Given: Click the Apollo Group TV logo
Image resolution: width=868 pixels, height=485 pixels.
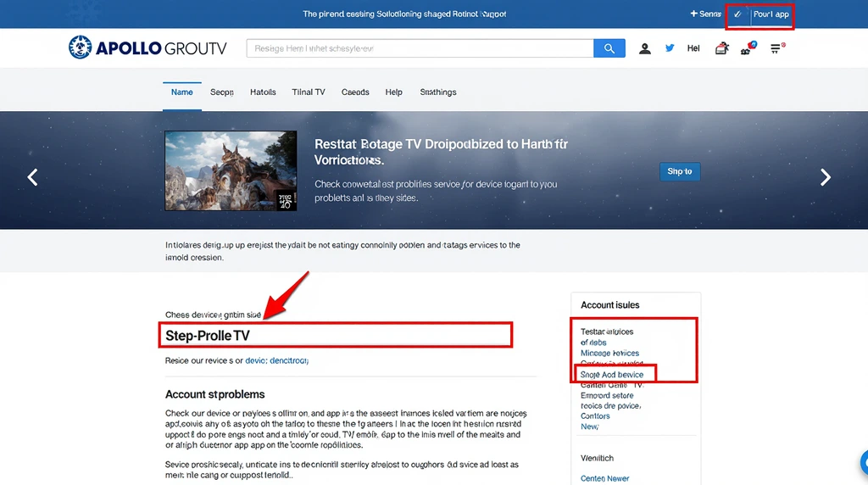Looking at the screenshot, I should [147, 48].
